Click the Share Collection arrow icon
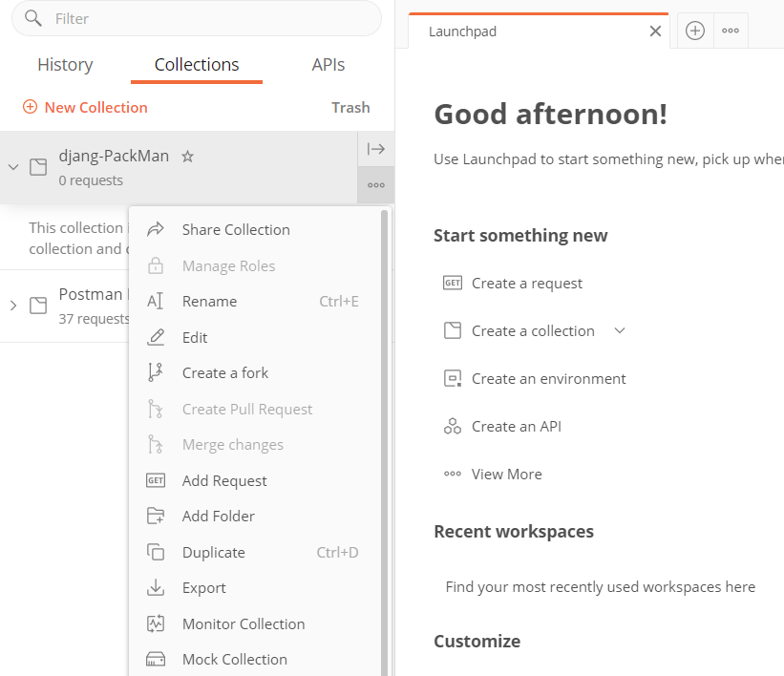This screenshot has width=784, height=676. click(x=156, y=229)
